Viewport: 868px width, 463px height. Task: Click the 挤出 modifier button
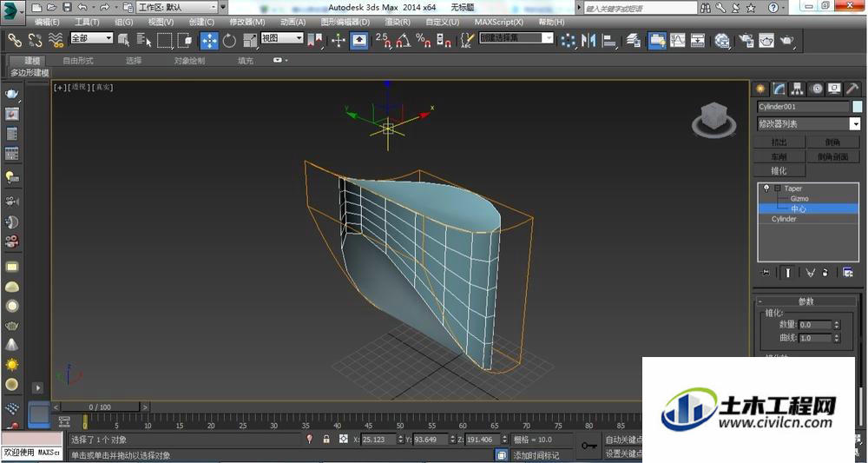point(779,142)
